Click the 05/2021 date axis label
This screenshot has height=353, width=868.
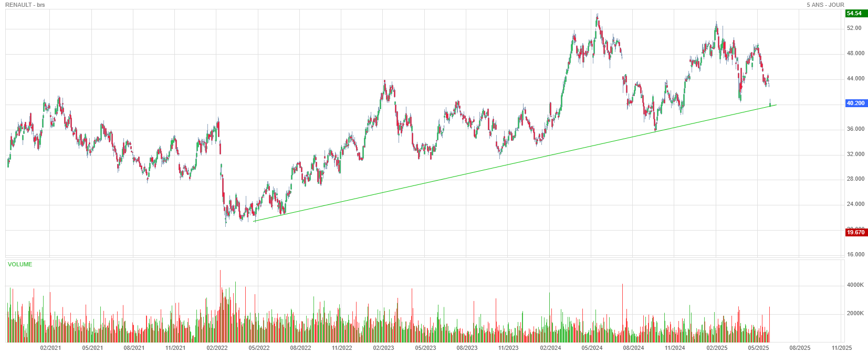(92, 348)
